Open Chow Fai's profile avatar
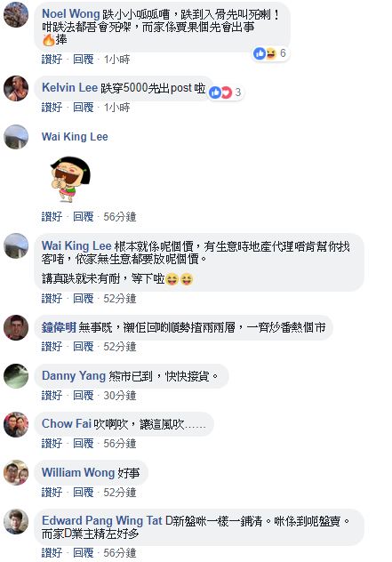The image size is (392, 562). tap(16, 424)
